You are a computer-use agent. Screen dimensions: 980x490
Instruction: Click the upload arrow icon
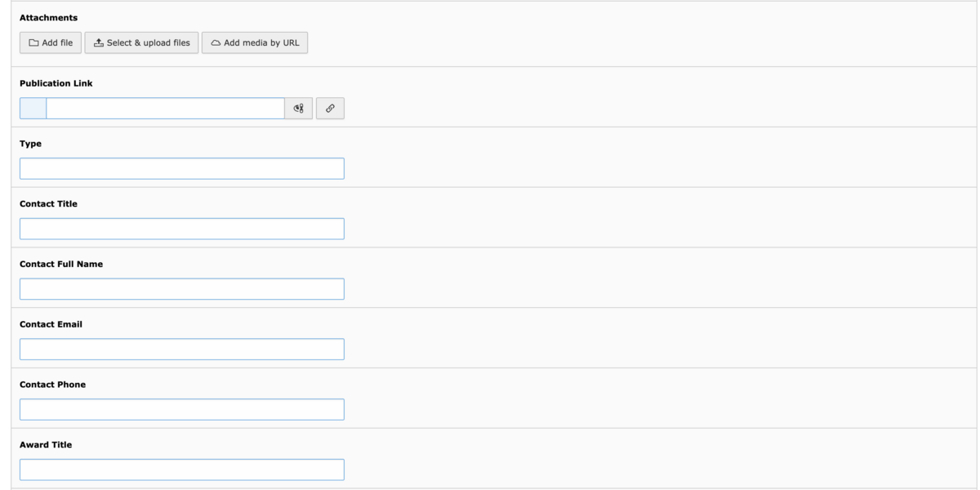(99, 43)
